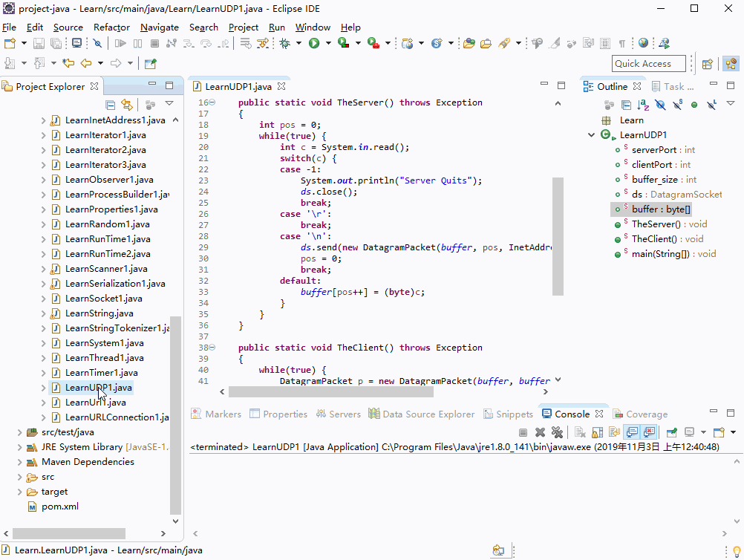This screenshot has width=744, height=560.
Task: Open Project Explorer View Menu triangle
Action: tap(169, 103)
